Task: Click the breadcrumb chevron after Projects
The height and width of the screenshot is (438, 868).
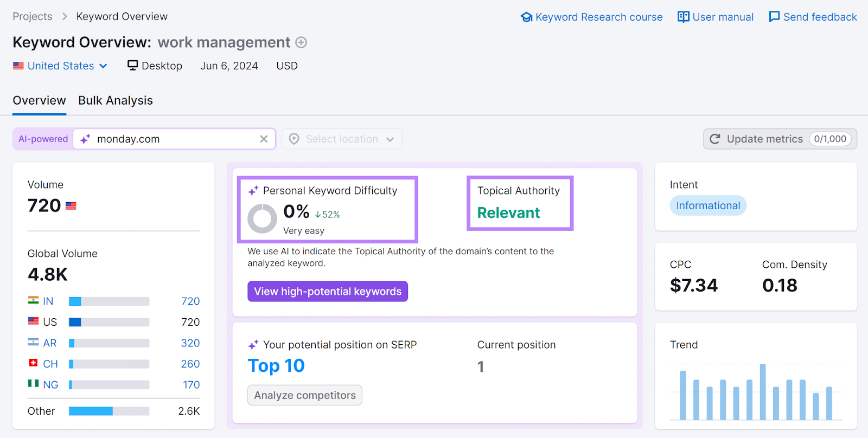Action: [x=65, y=17]
